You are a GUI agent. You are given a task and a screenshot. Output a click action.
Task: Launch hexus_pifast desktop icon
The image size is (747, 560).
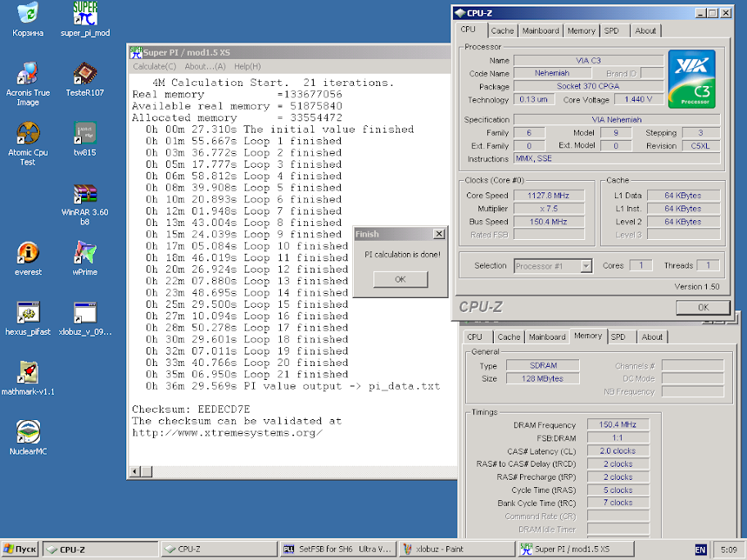[x=28, y=319]
